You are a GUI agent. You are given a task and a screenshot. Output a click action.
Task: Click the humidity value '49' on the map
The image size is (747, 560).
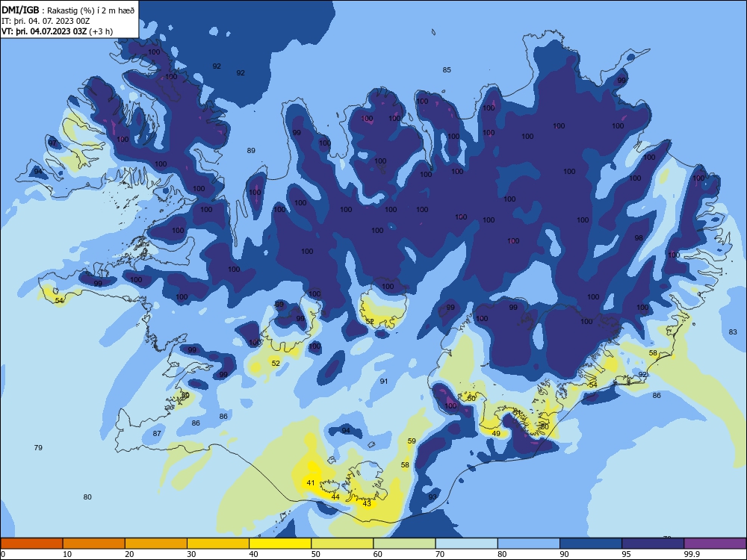point(496,434)
